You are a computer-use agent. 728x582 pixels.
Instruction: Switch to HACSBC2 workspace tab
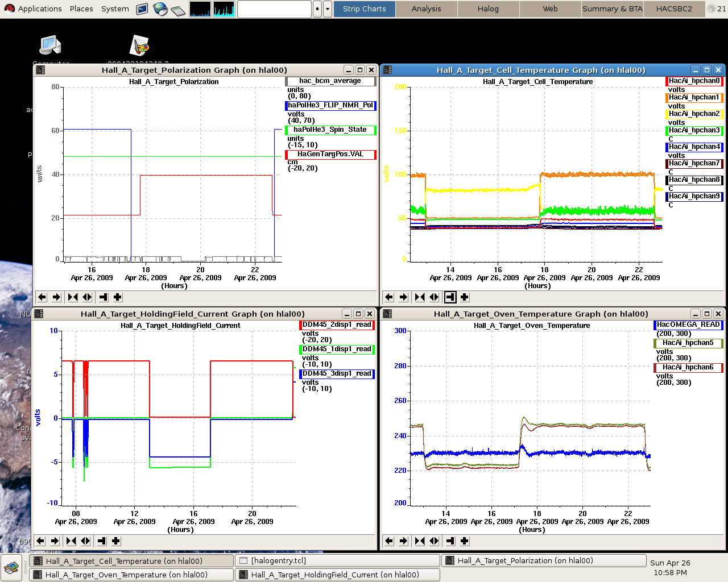click(674, 9)
